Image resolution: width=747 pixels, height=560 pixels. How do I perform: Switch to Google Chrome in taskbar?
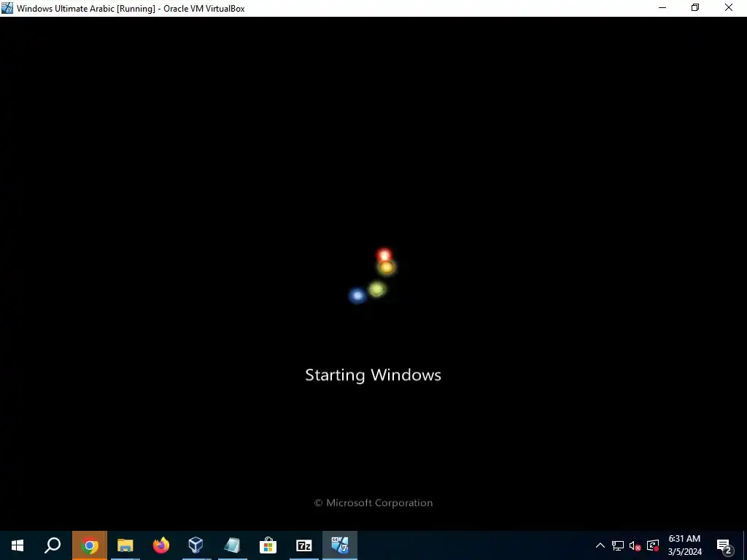tap(90, 545)
